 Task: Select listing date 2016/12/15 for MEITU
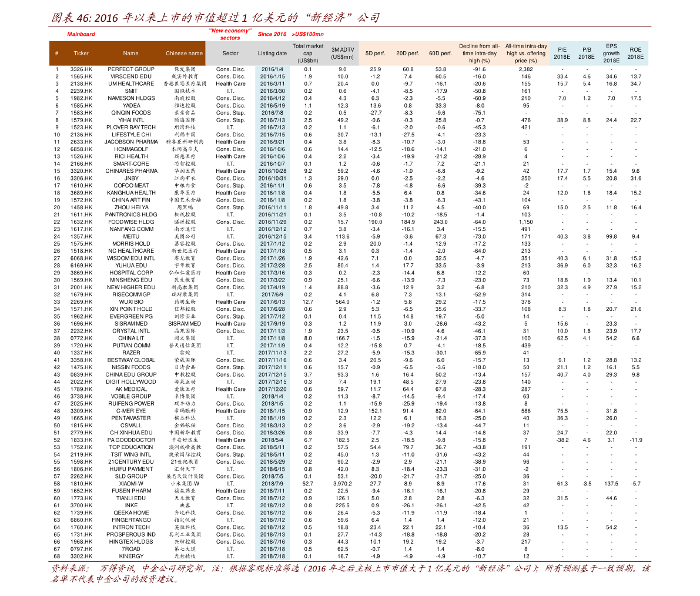tap(272, 237)
